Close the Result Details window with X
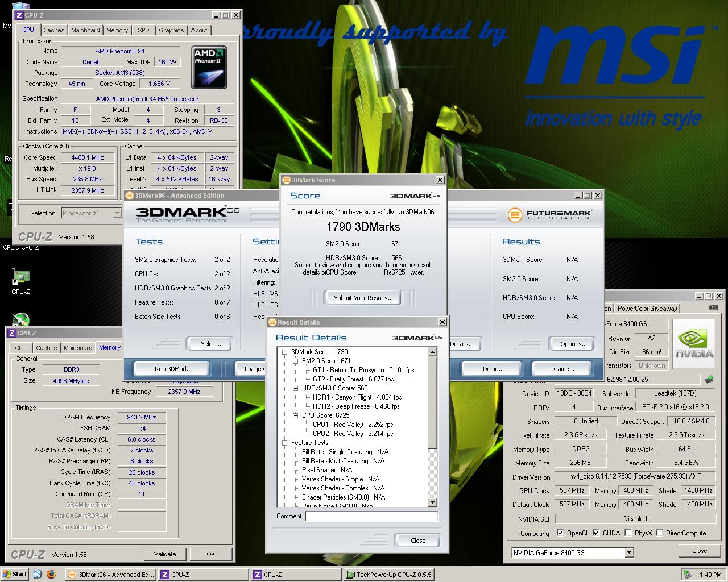The height and width of the screenshot is (582, 728). [442, 322]
